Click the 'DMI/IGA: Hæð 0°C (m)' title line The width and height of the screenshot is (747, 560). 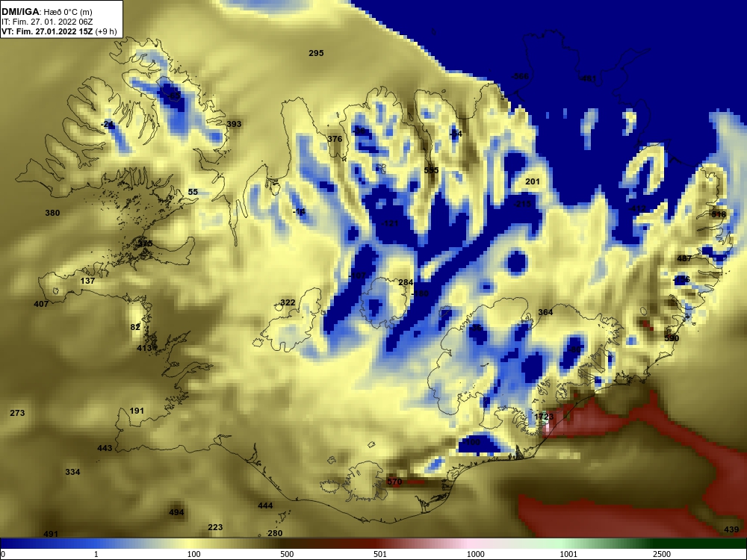point(47,11)
